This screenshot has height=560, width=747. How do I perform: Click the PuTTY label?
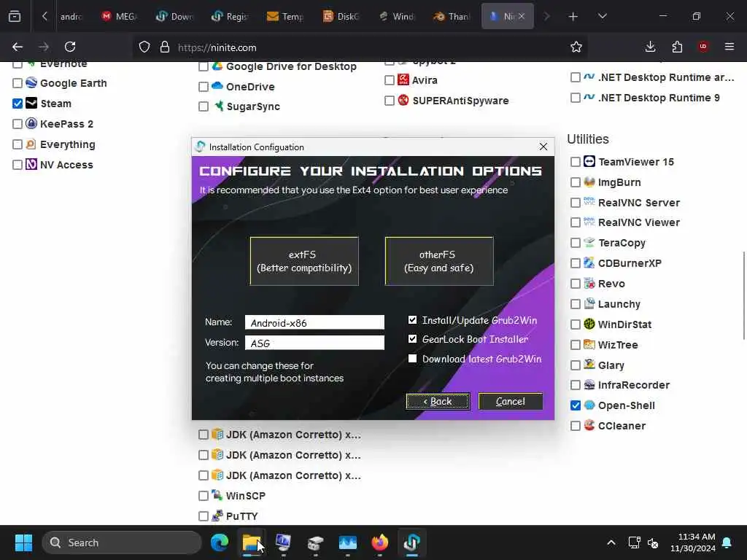point(242,516)
